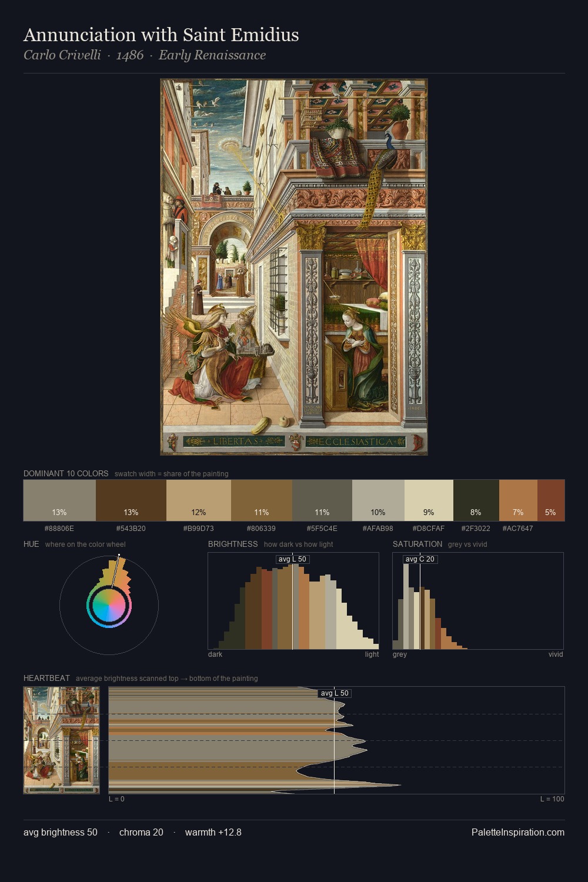
Task: Click 'chroma 20' in the footer
Action: click(141, 832)
